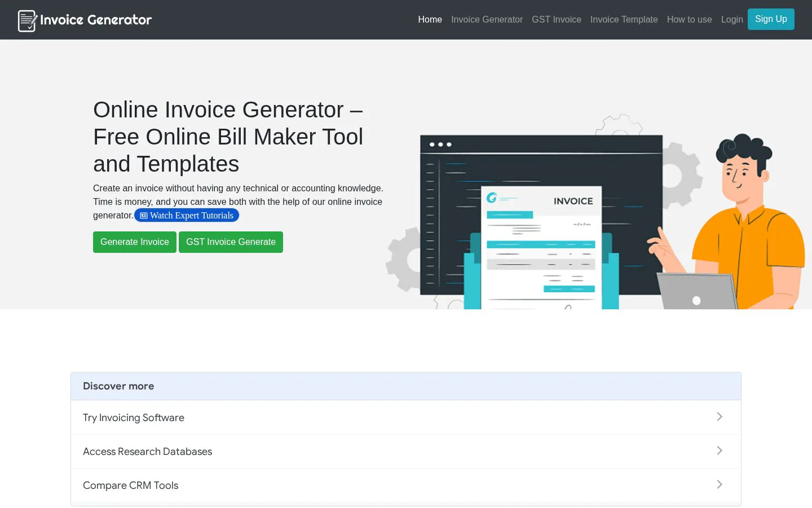Open the Home menu item

tap(430, 20)
